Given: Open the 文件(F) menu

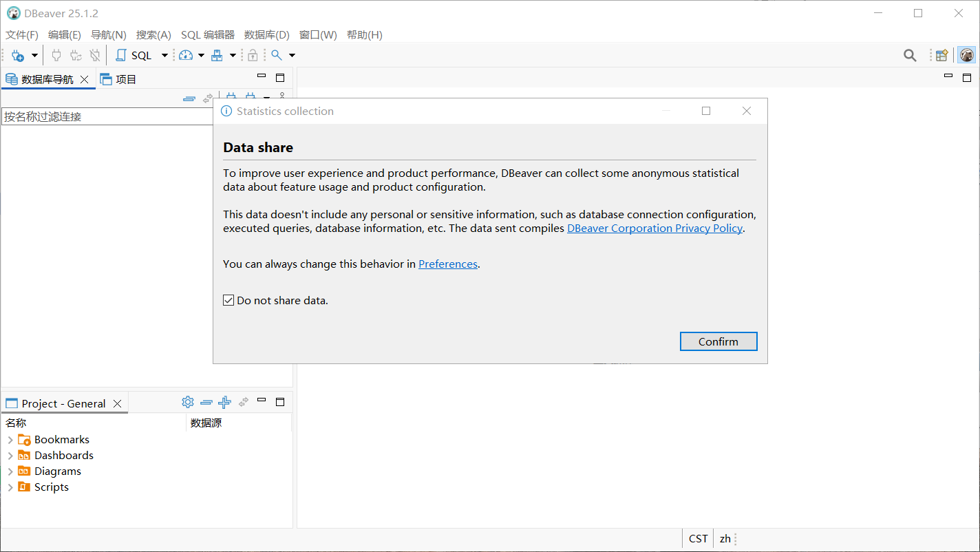Looking at the screenshot, I should (x=22, y=35).
